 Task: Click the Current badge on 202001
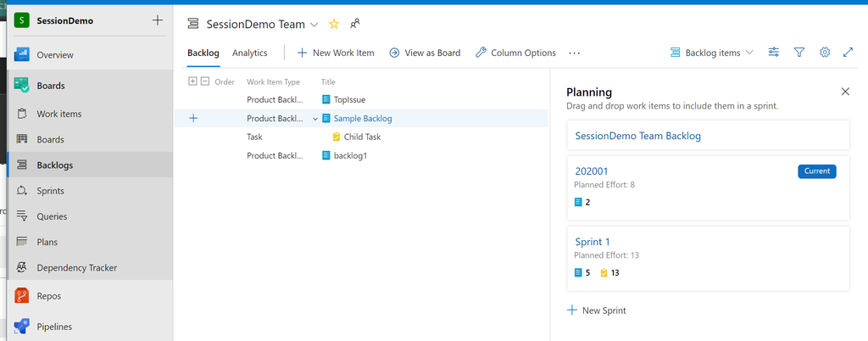pos(817,171)
